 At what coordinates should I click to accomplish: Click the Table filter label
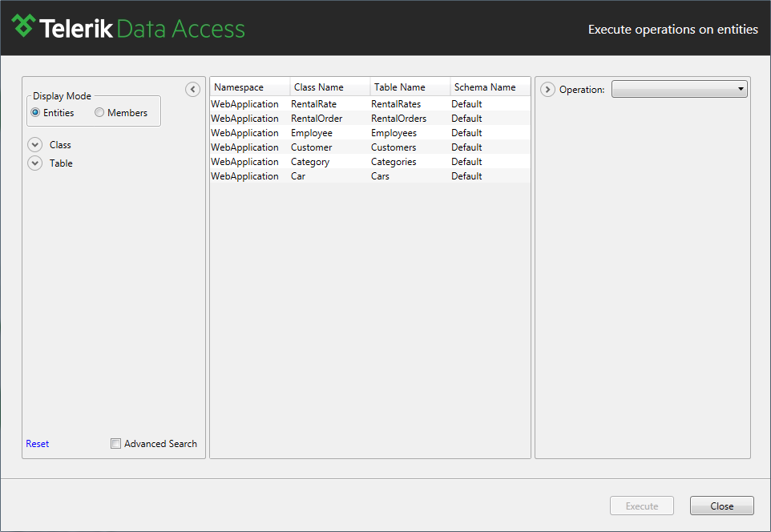61,163
